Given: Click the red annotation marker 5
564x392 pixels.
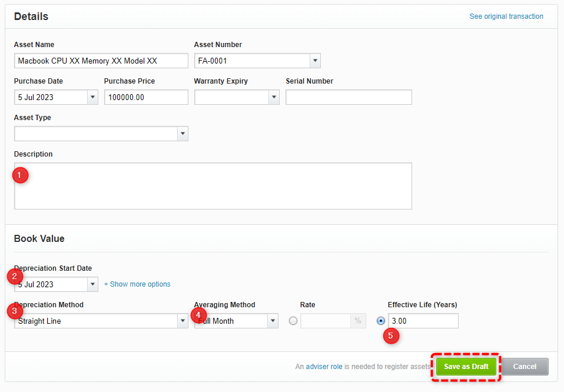Looking at the screenshot, I should point(391,336).
